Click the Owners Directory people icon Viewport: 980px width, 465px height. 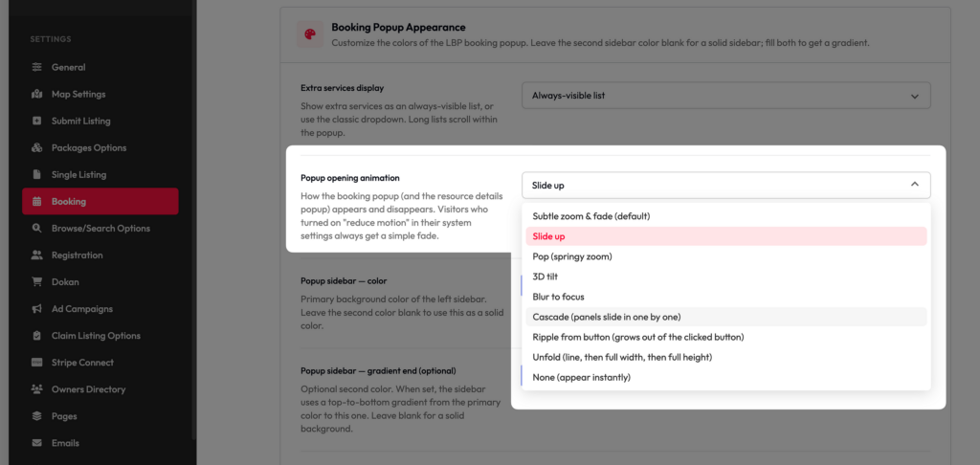(37, 389)
